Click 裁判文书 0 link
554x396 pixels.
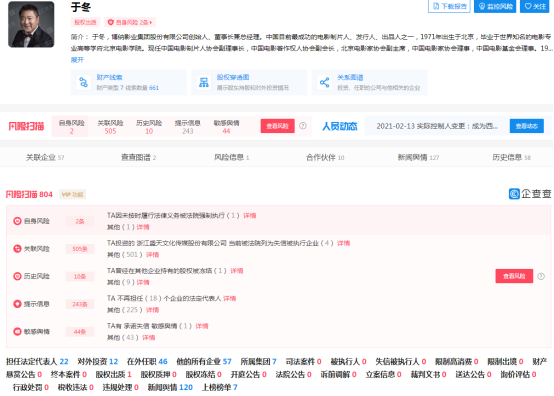[428, 374]
